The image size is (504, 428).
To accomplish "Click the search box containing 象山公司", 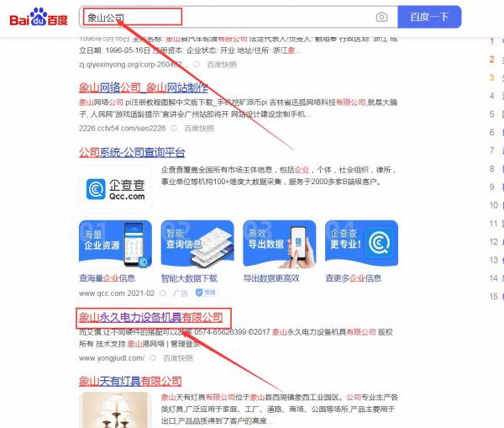I will [x=227, y=17].
